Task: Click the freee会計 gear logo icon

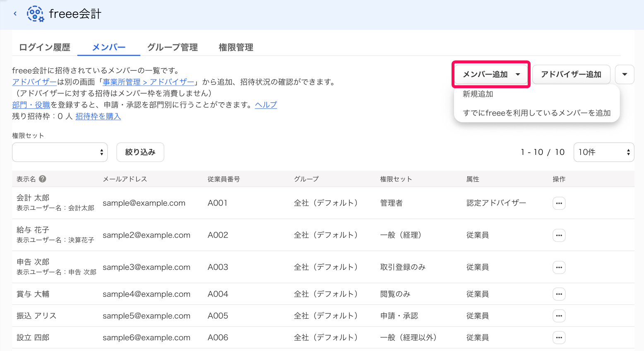Action: coord(35,14)
